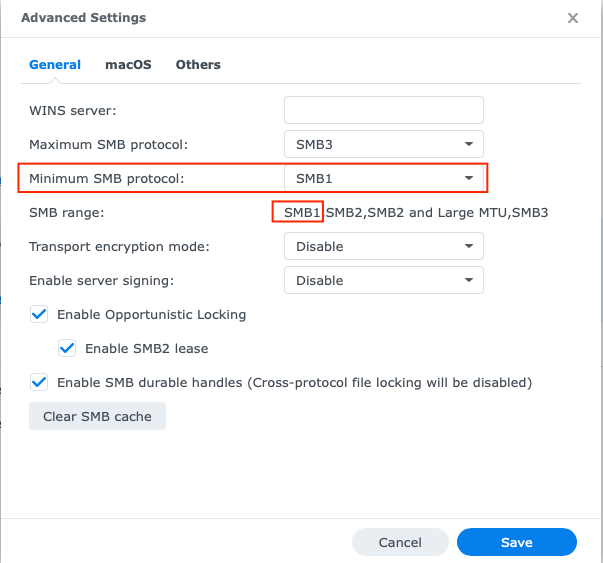Click the Disable value for Transport encryption

pyautogui.click(x=320, y=247)
